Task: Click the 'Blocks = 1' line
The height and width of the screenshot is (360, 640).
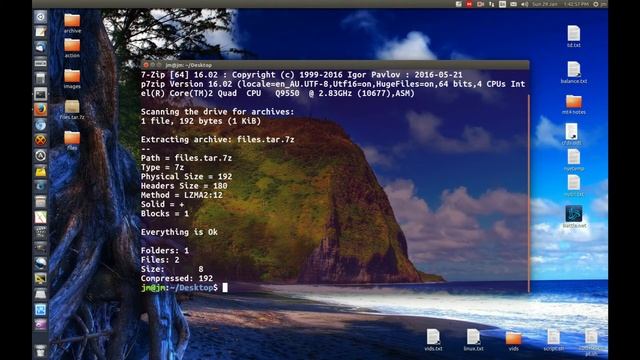Action: 165,213
